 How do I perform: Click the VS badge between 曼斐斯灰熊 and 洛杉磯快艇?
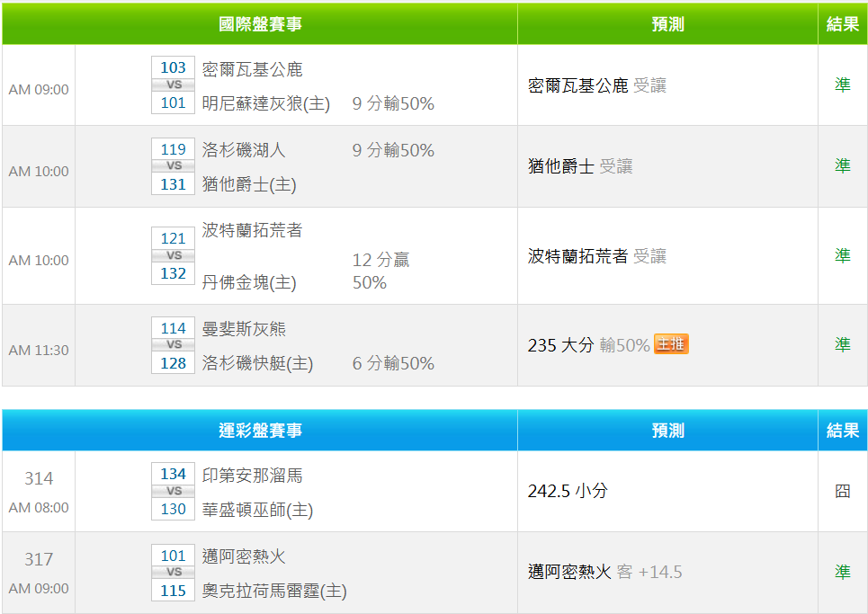tap(174, 344)
